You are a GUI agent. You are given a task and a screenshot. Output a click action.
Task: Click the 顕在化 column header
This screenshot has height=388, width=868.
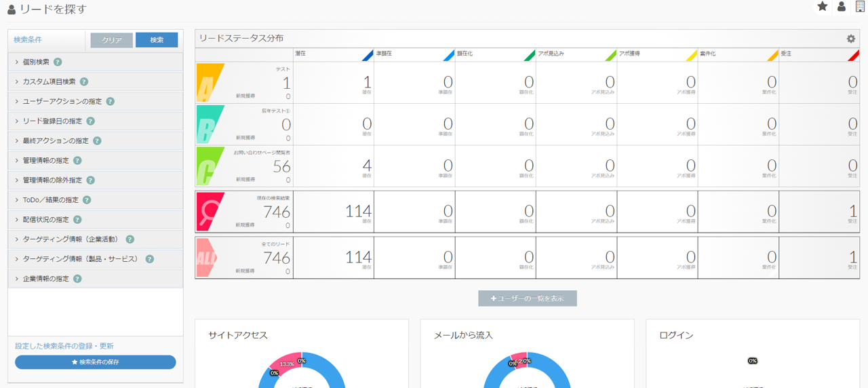click(x=496, y=55)
